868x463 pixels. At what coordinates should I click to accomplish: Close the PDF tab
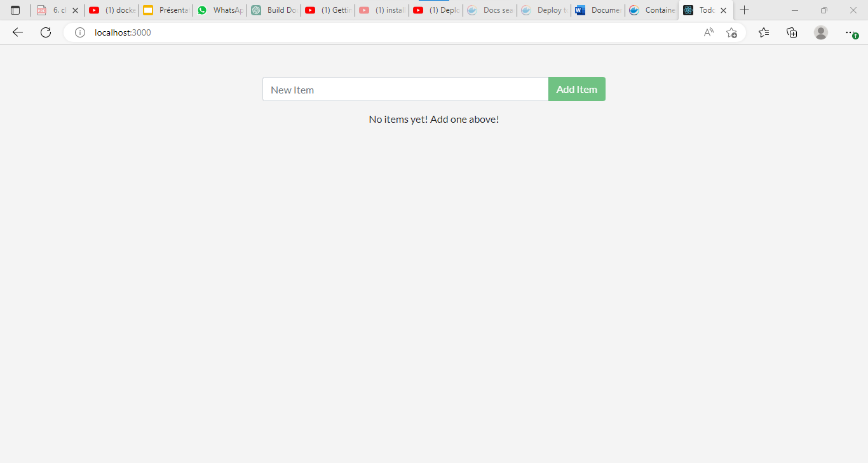click(x=75, y=10)
